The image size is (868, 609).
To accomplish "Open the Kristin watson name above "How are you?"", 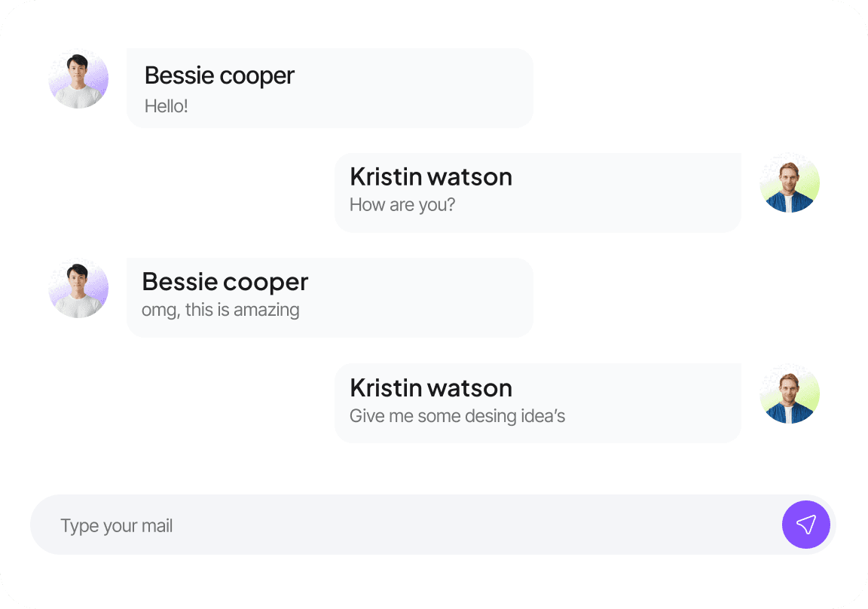I will point(431,176).
